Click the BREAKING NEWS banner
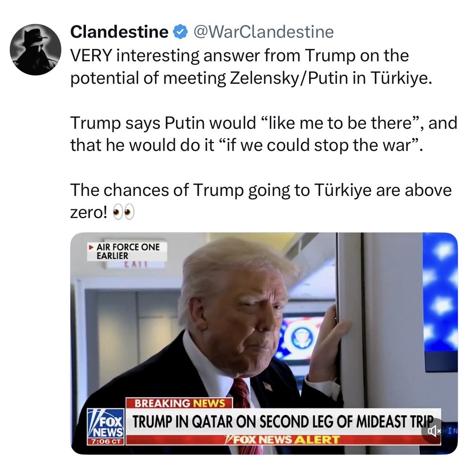The width and height of the screenshot is (468, 476). pyautogui.click(x=180, y=403)
